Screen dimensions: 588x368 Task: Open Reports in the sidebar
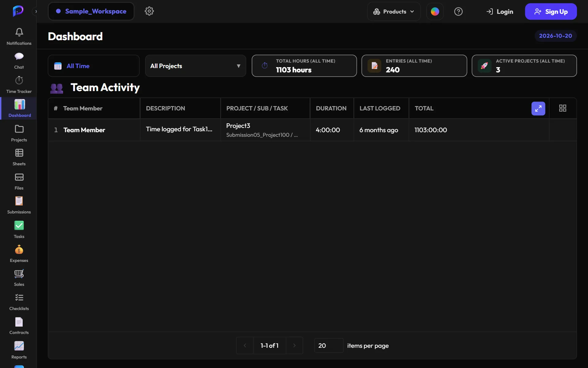click(19, 350)
